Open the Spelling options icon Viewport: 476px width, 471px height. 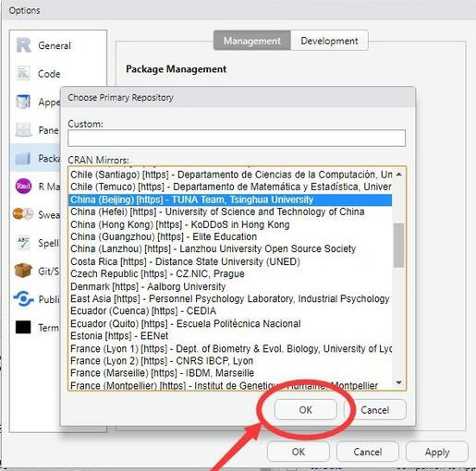tap(24, 243)
